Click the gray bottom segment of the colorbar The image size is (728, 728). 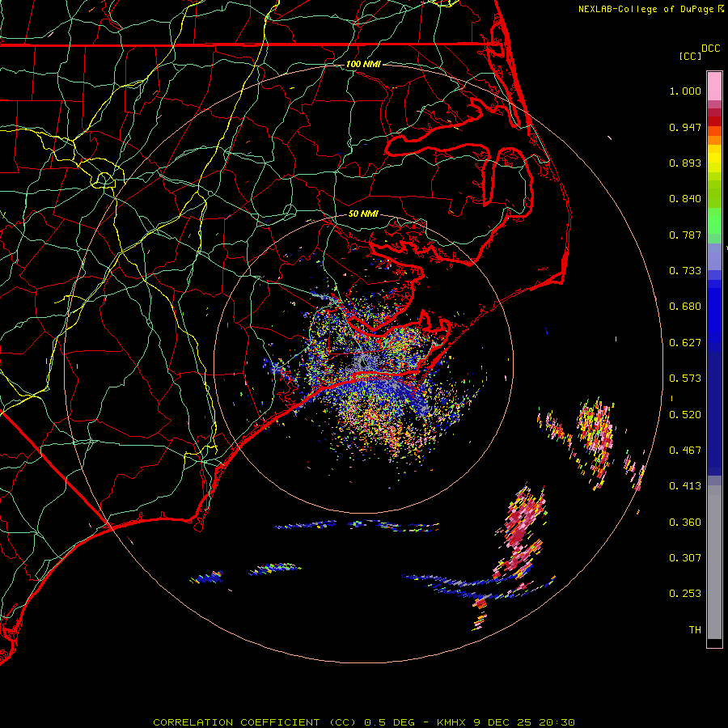(714, 562)
